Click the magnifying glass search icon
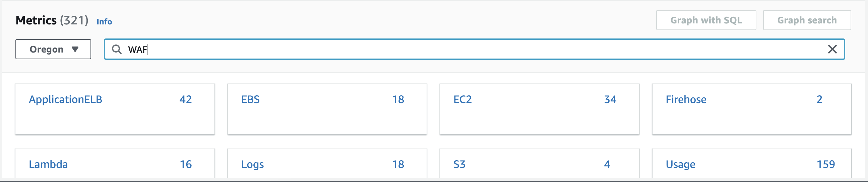The height and width of the screenshot is (182, 868). (117, 50)
